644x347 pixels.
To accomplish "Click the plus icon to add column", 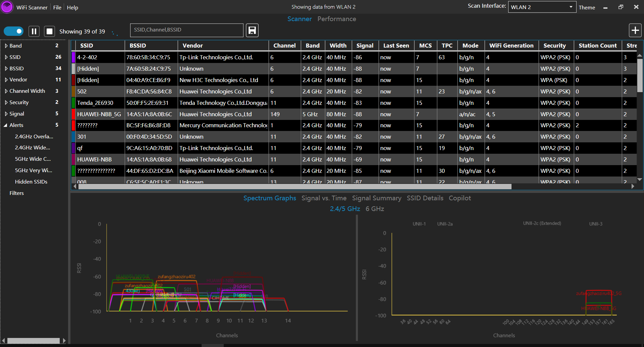I will tap(635, 30).
